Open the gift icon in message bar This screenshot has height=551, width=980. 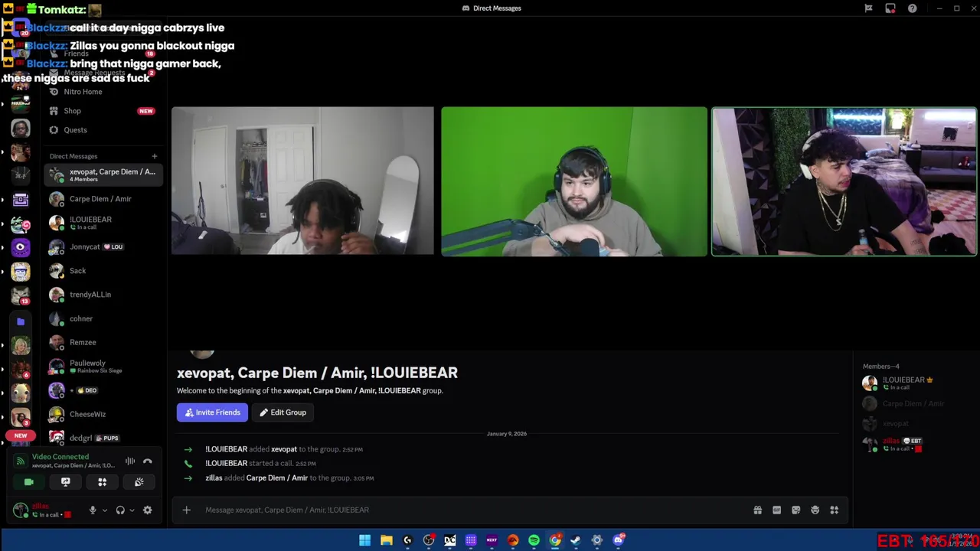coord(757,510)
